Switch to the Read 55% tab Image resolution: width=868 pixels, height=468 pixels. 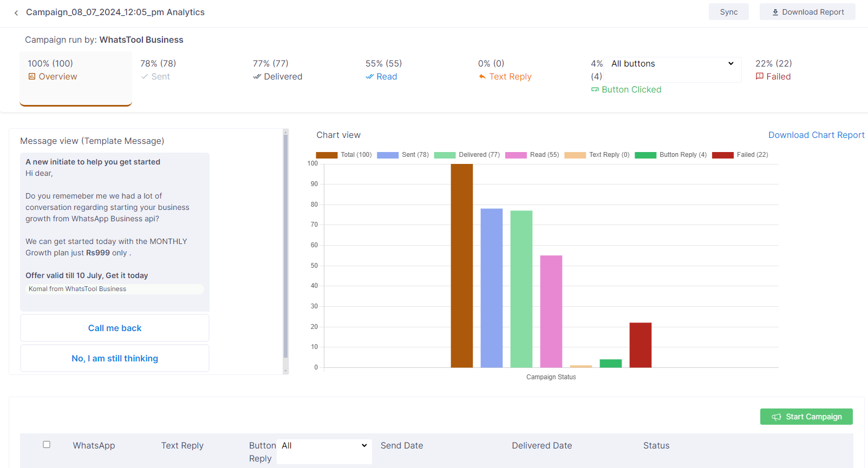click(383, 70)
